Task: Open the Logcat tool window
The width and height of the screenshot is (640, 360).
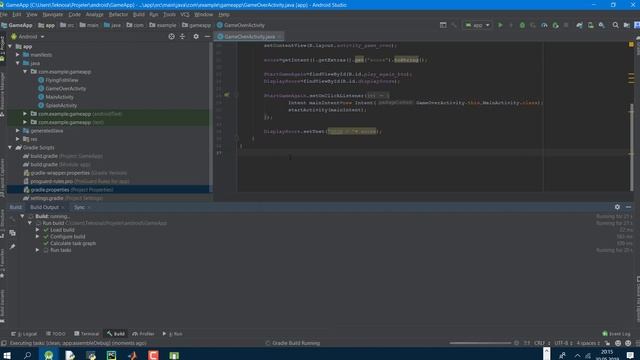Action: tap(24, 334)
